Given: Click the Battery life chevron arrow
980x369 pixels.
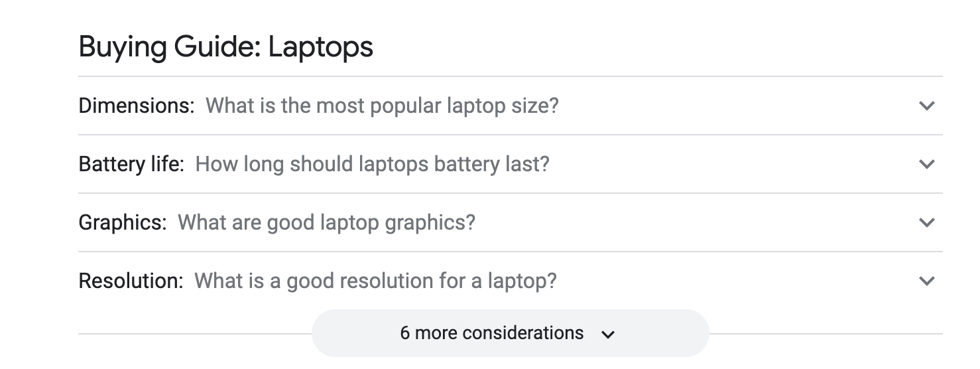Looking at the screenshot, I should pos(927,164).
